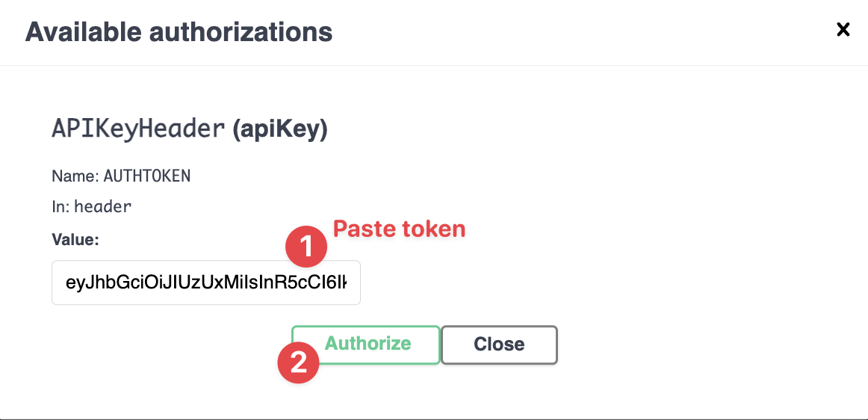Click the red step 1 badge
This screenshot has height=420, width=868.
click(x=306, y=247)
